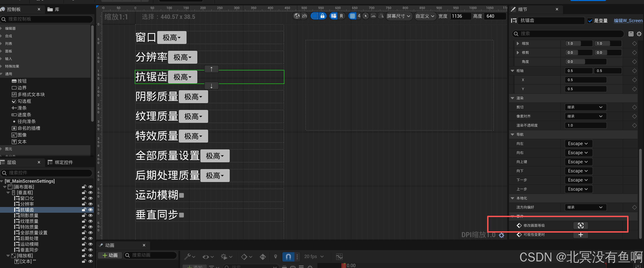Click the 编辑W_Screen link
The width and height of the screenshot is (644, 268).
pos(628,21)
